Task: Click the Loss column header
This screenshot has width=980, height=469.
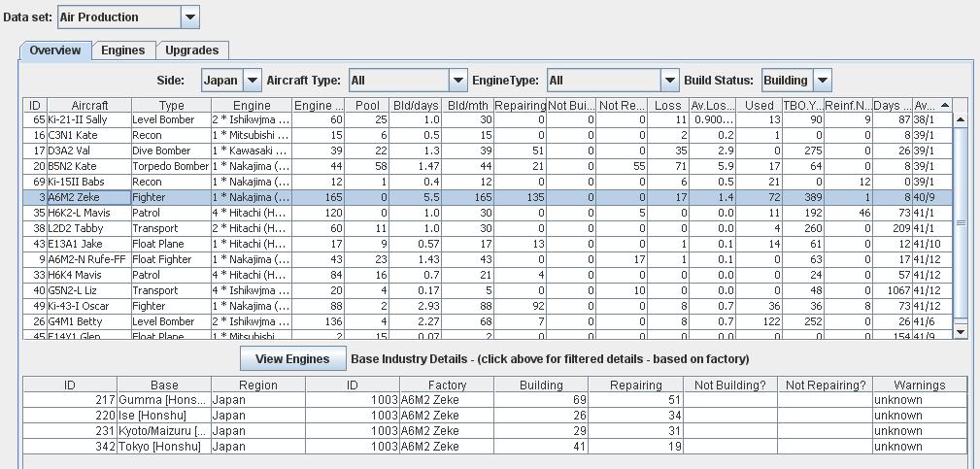Action: coord(668,105)
